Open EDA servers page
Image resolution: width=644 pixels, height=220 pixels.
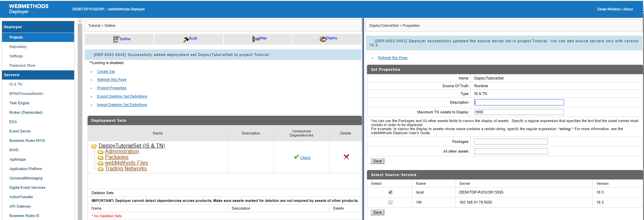pos(13,122)
